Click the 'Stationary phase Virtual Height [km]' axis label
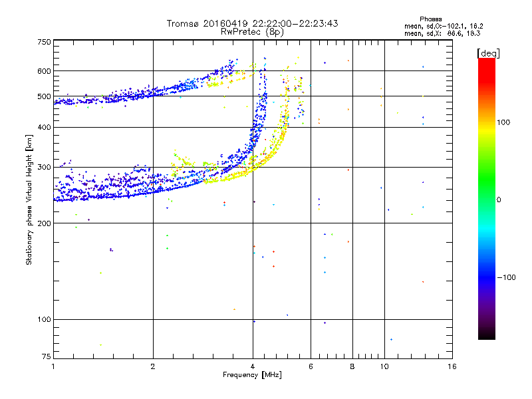Image resolution: width=532 pixels, height=399 pixels. pyautogui.click(x=29, y=199)
